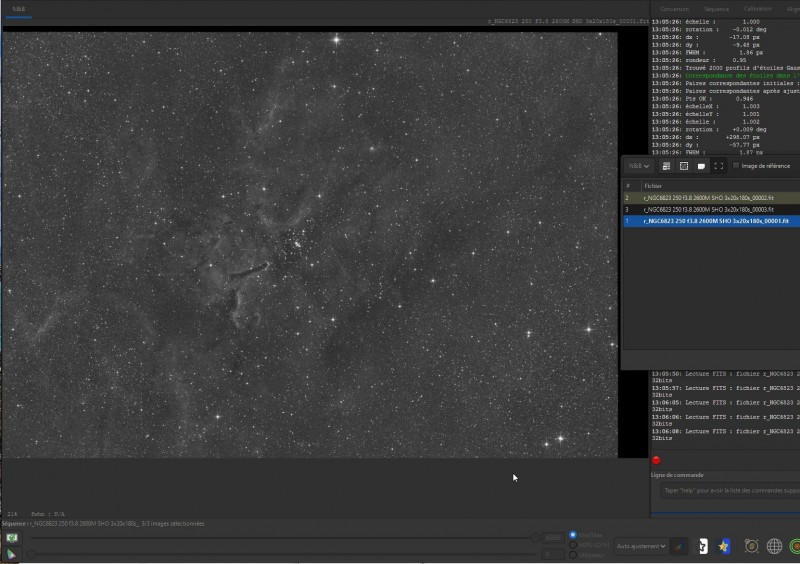Open the Séquence tab
Viewport: 800px width, 564px height.
[x=716, y=9]
